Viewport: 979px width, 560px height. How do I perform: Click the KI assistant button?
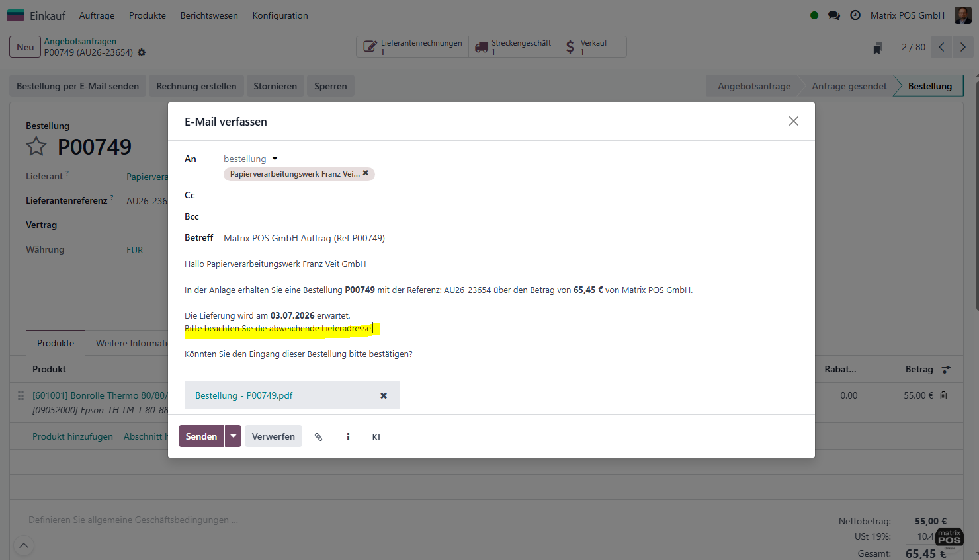[x=376, y=437]
